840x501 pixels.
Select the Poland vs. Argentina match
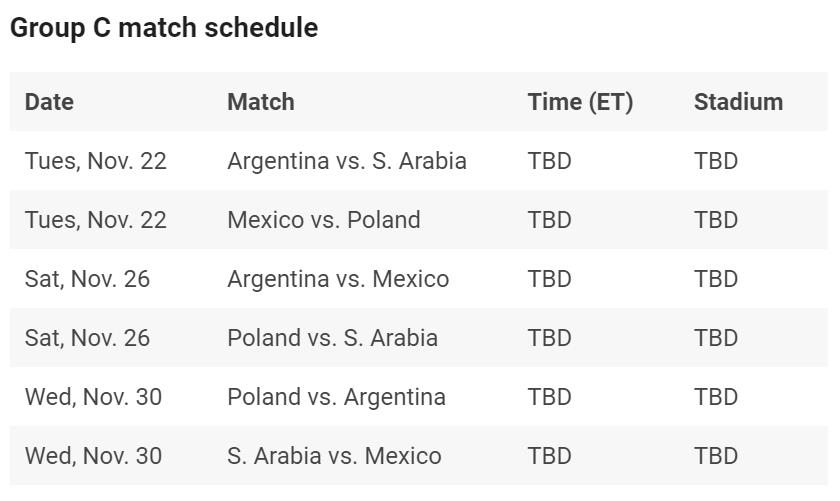point(336,397)
